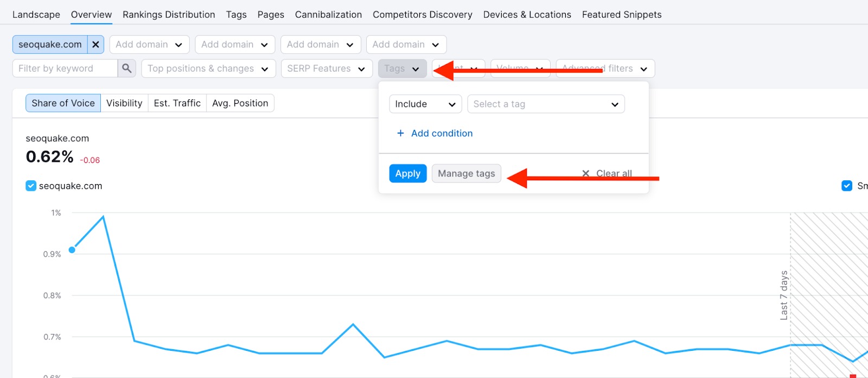Expand the SERP Features filter
Viewport: 868px width, 378px height.
coord(327,68)
